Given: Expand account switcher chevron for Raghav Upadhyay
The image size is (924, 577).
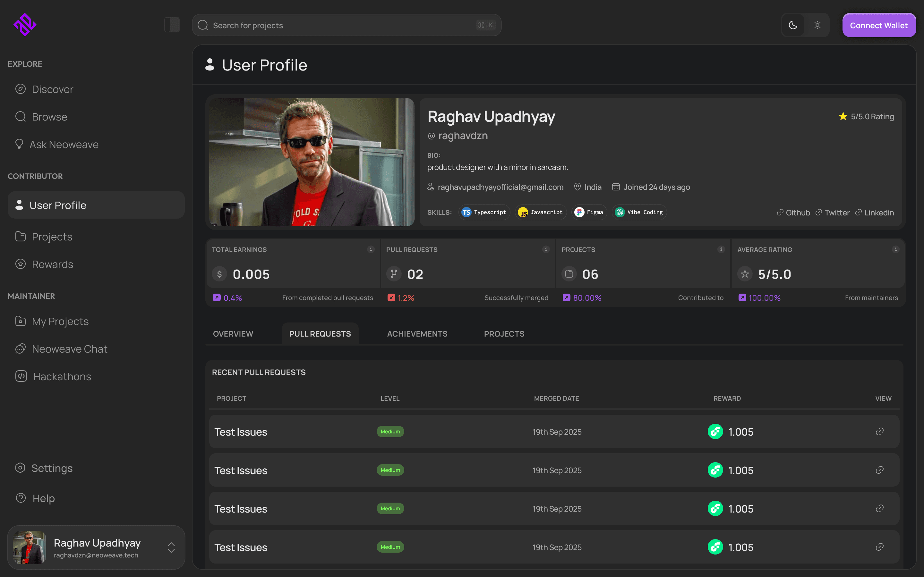Looking at the screenshot, I should (171, 548).
